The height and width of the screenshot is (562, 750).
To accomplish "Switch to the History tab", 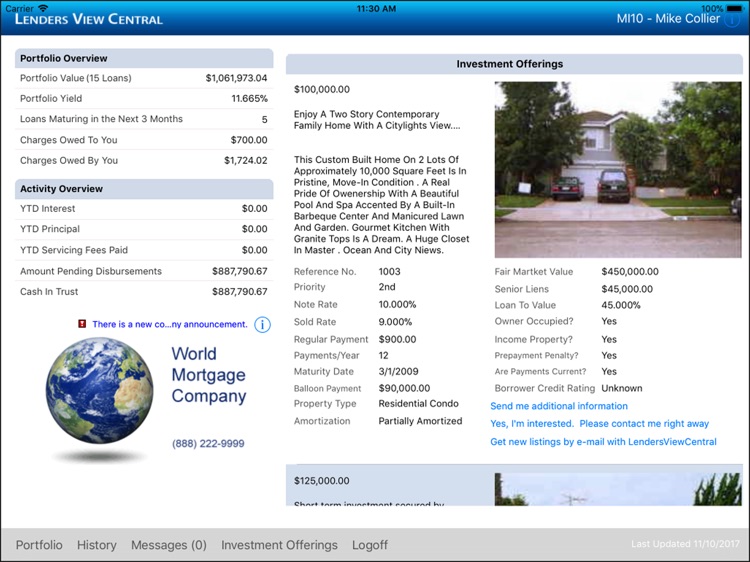I will tap(97, 545).
